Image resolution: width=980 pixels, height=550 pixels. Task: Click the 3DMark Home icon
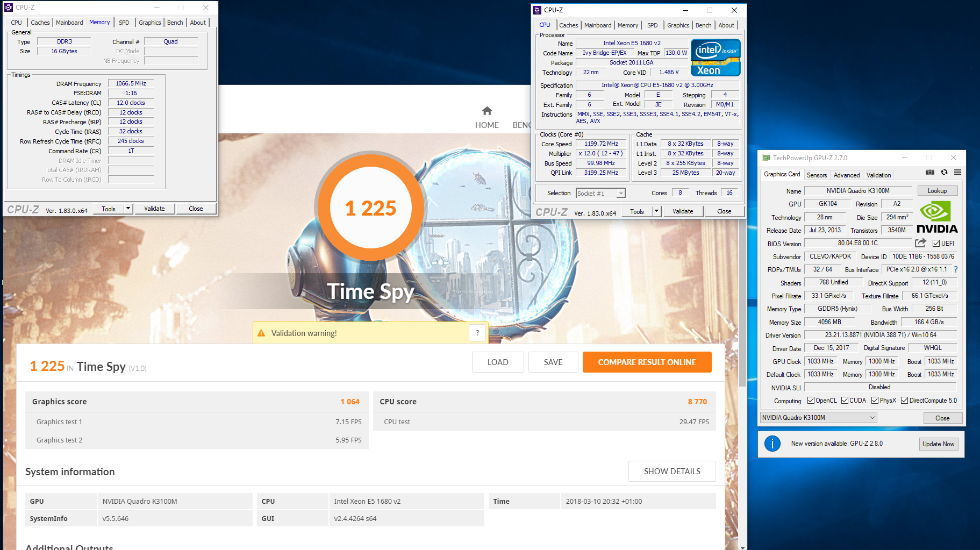coord(487,111)
